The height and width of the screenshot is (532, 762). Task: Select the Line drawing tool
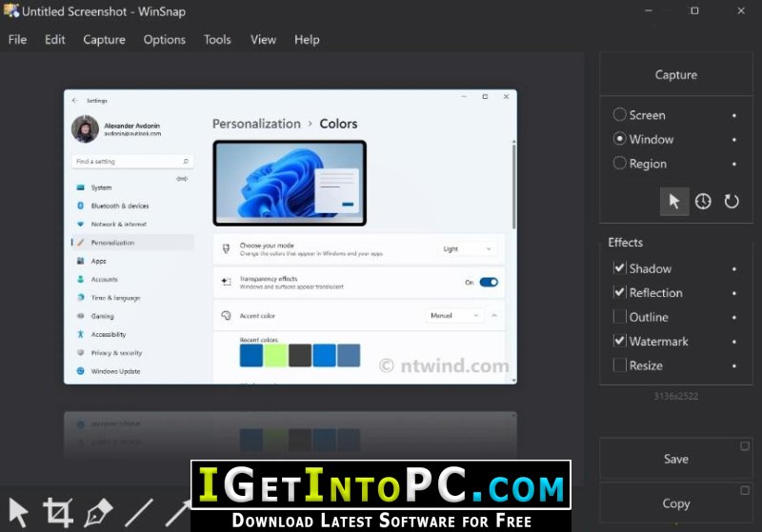pyautogui.click(x=139, y=512)
